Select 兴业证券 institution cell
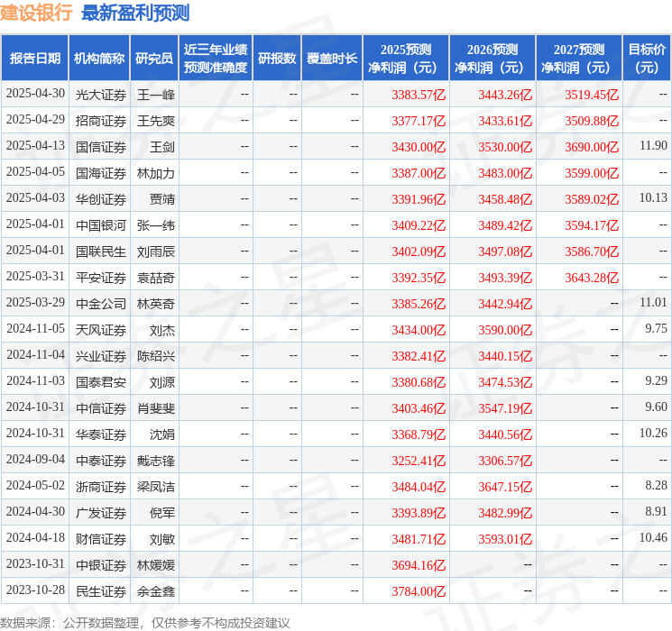Image resolution: width=672 pixels, height=631 pixels. 101,356
